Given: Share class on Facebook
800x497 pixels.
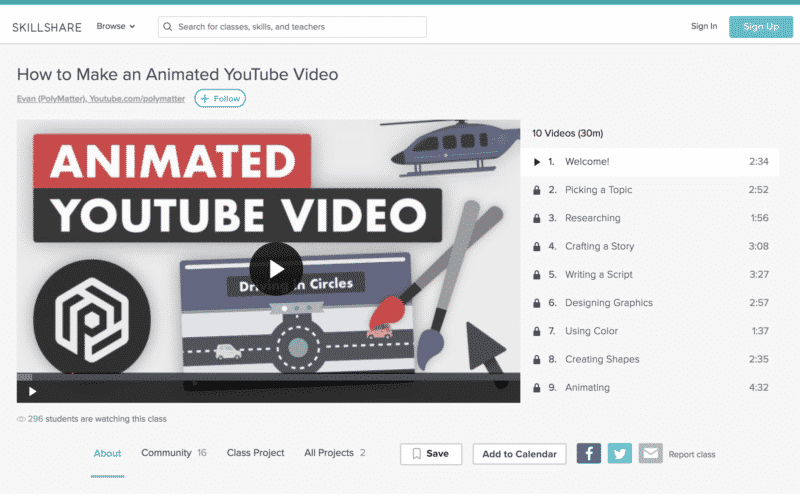Looking at the screenshot, I should coord(588,453).
